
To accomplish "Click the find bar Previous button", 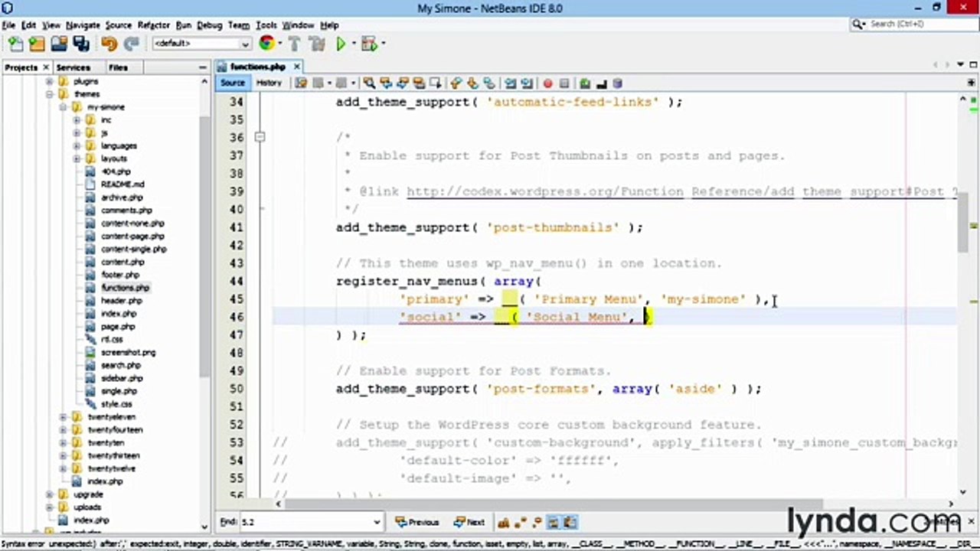I will (418, 523).
